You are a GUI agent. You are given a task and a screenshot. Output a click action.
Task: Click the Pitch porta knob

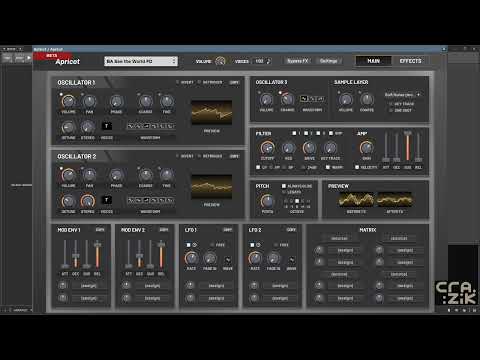point(267,201)
